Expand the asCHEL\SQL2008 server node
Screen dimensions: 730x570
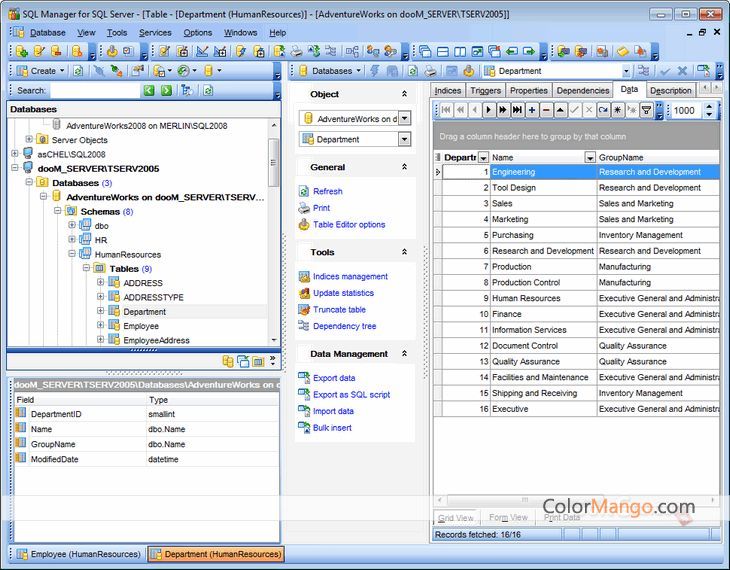click(14, 154)
